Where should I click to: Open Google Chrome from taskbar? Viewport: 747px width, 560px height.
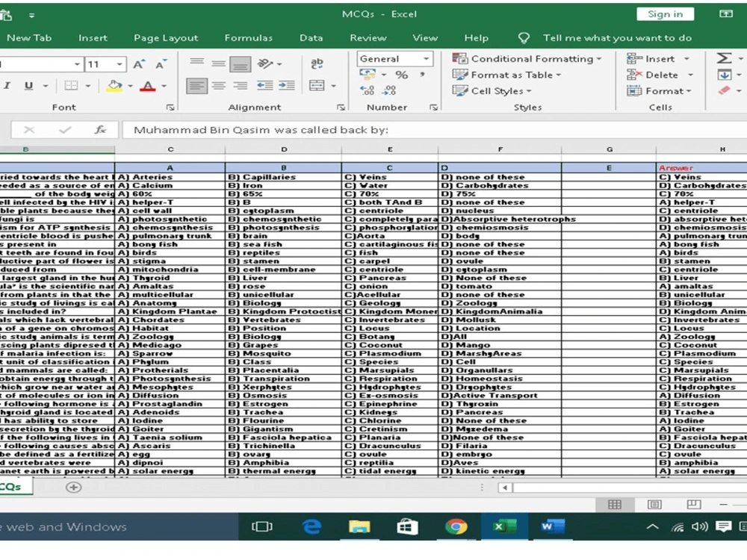tap(456, 526)
